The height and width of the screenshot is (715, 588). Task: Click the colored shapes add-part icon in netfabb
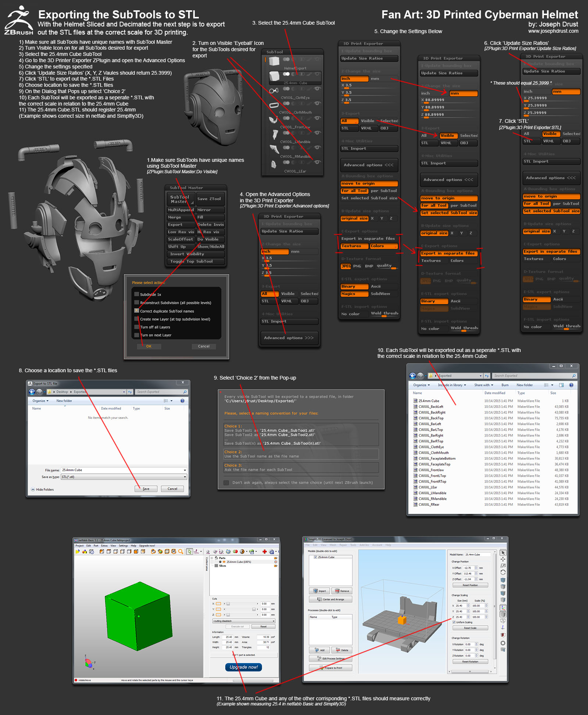click(85, 551)
